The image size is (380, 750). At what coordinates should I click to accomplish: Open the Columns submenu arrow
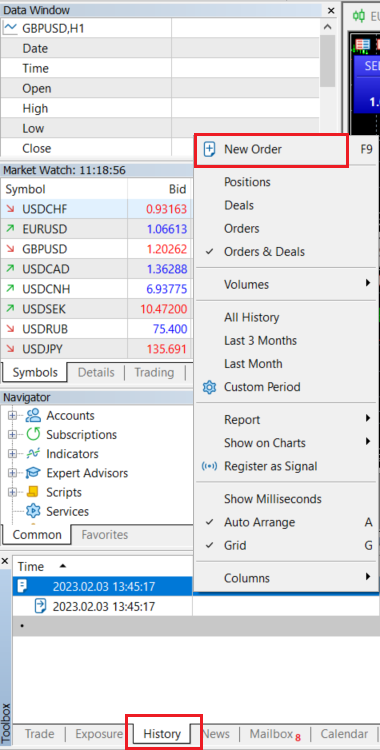point(368,577)
